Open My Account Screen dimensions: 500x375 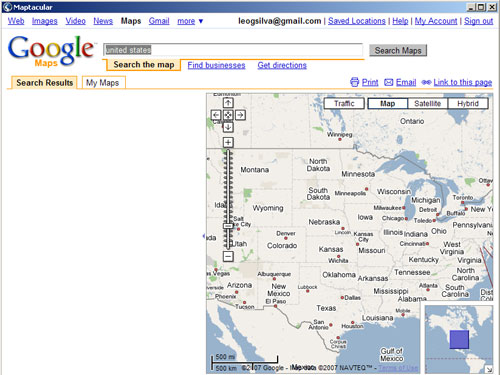click(x=436, y=21)
